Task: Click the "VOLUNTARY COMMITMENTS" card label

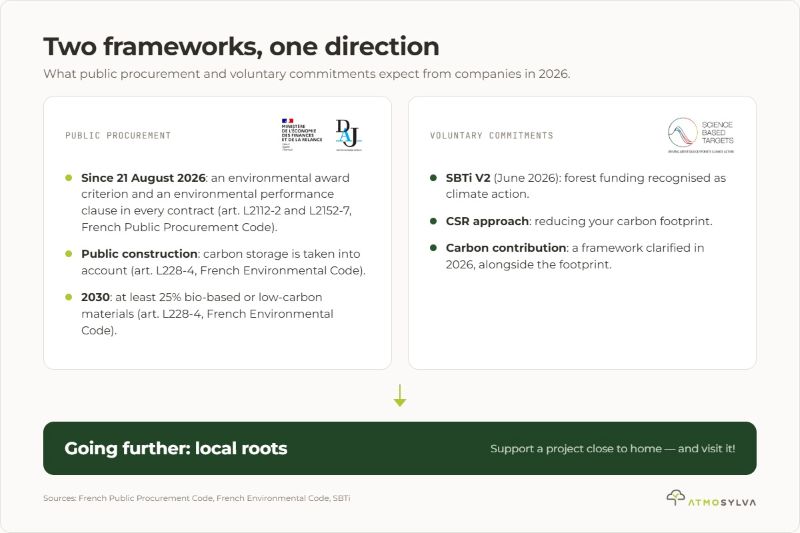Action: pyautogui.click(x=491, y=135)
